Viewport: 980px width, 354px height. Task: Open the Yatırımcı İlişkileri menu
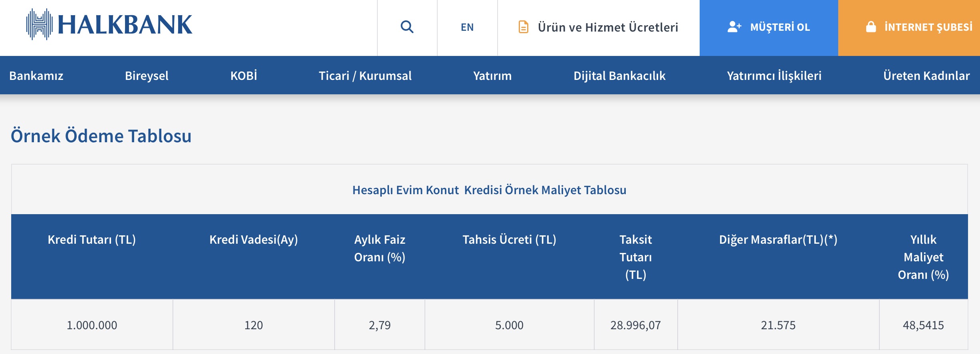(x=774, y=76)
